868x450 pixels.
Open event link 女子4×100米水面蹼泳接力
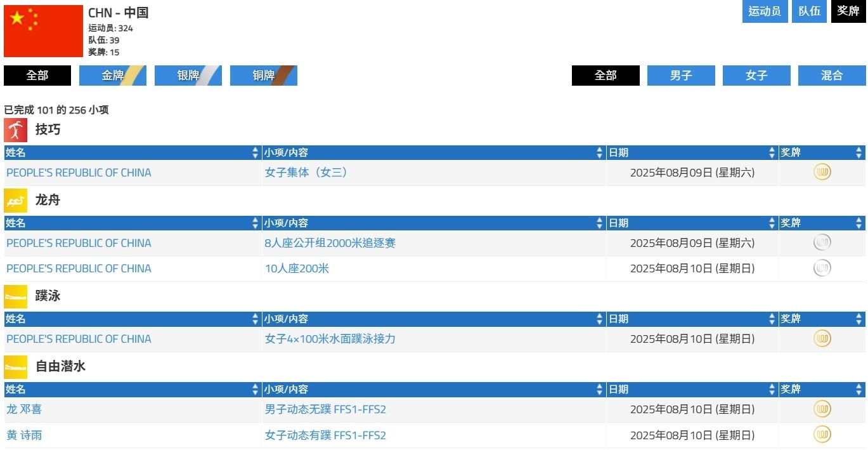[x=330, y=339]
